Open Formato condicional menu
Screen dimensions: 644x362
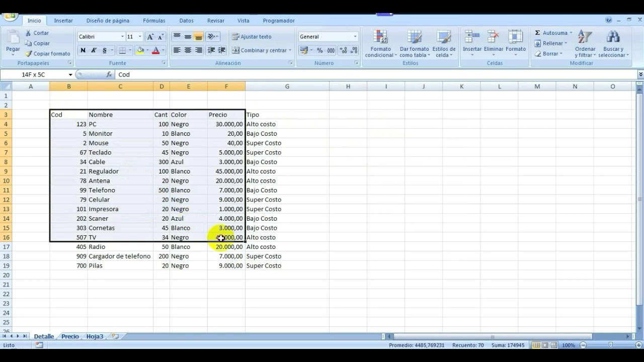coord(381,44)
